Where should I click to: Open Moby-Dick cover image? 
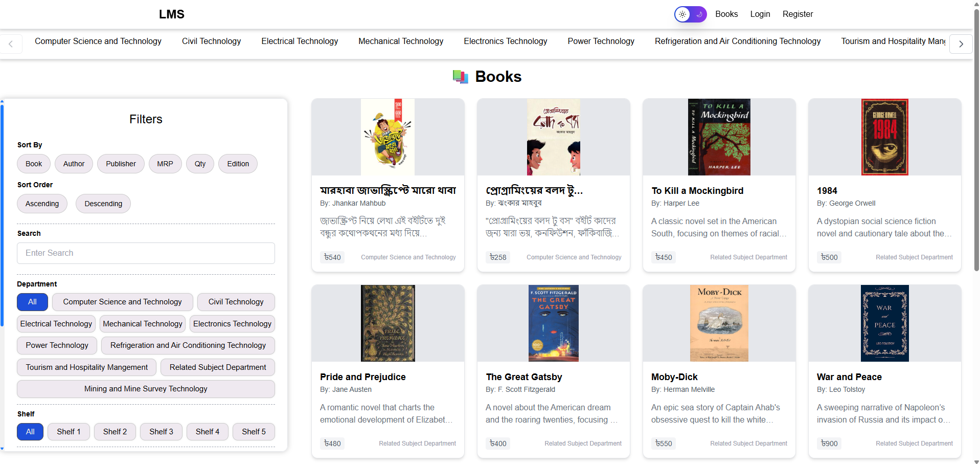719,323
